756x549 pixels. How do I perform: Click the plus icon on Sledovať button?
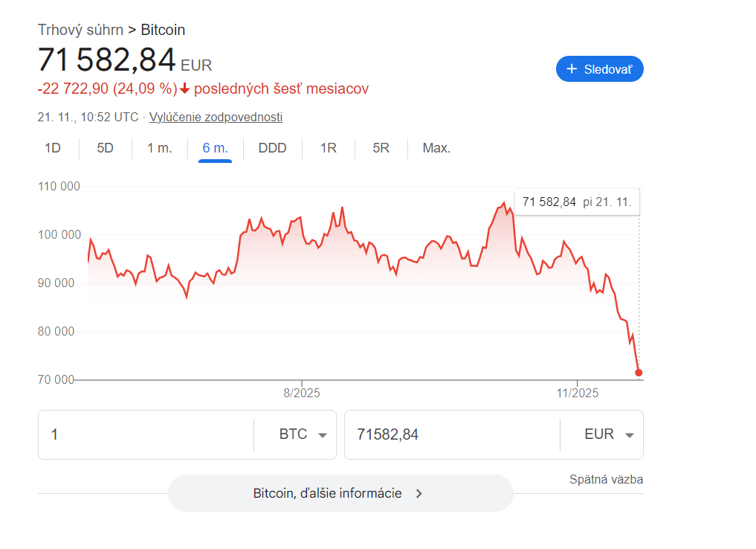pyautogui.click(x=572, y=69)
